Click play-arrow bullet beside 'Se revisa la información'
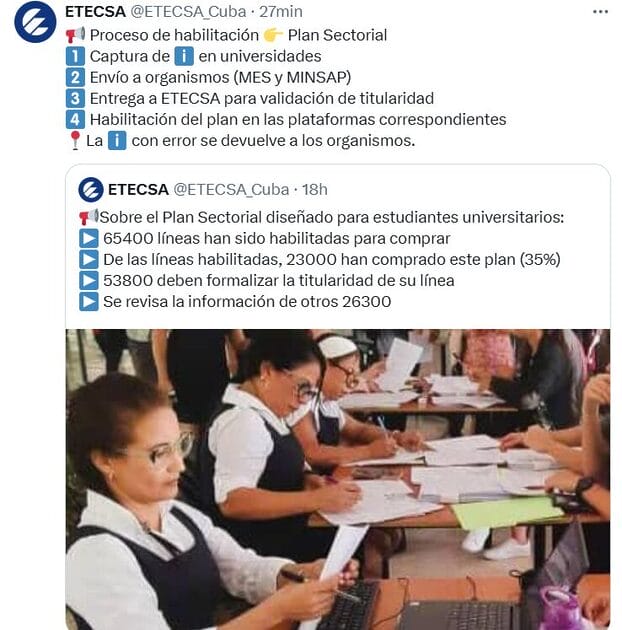The height and width of the screenshot is (630, 622). pyautogui.click(x=88, y=301)
